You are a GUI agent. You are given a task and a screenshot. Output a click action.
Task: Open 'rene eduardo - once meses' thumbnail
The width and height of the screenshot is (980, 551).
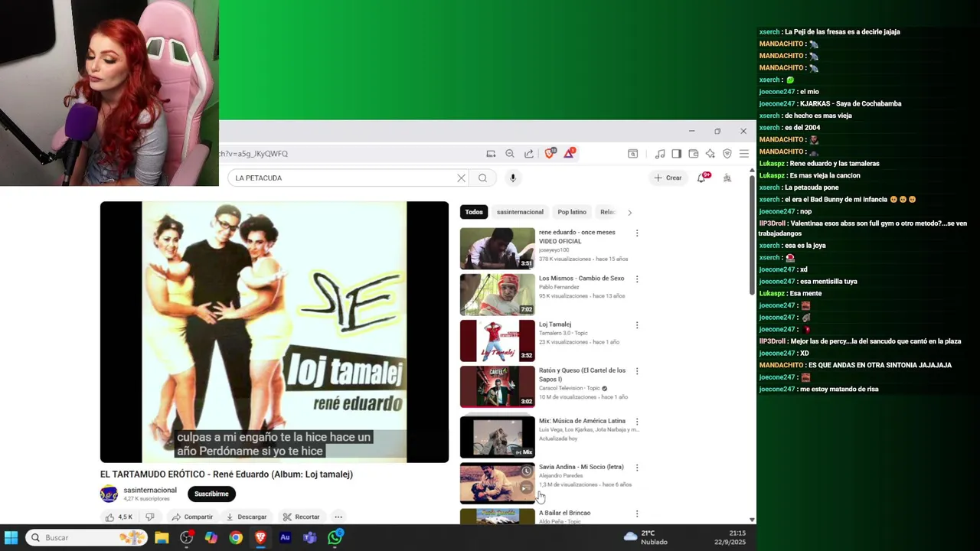point(498,248)
